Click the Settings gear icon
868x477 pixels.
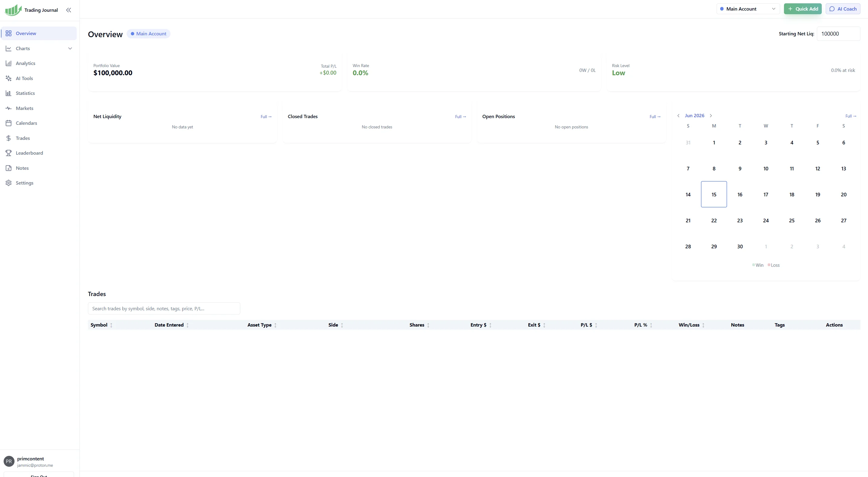click(x=9, y=183)
